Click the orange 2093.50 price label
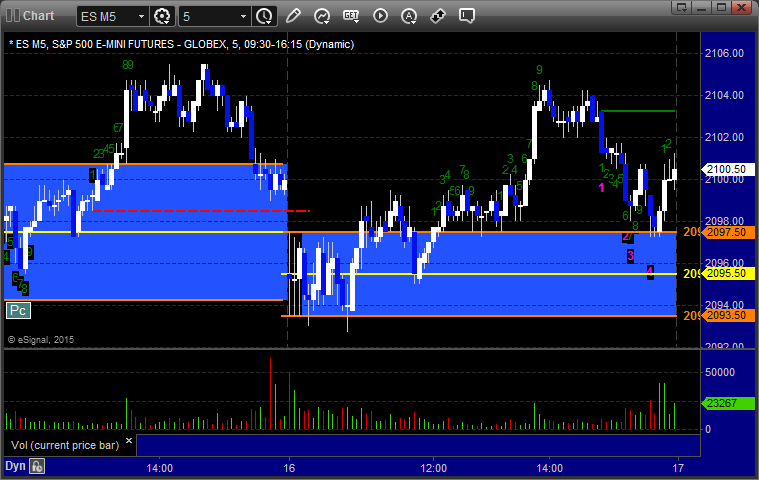This screenshot has width=759, height=480. pyautogui.click(x=728, y=315)
